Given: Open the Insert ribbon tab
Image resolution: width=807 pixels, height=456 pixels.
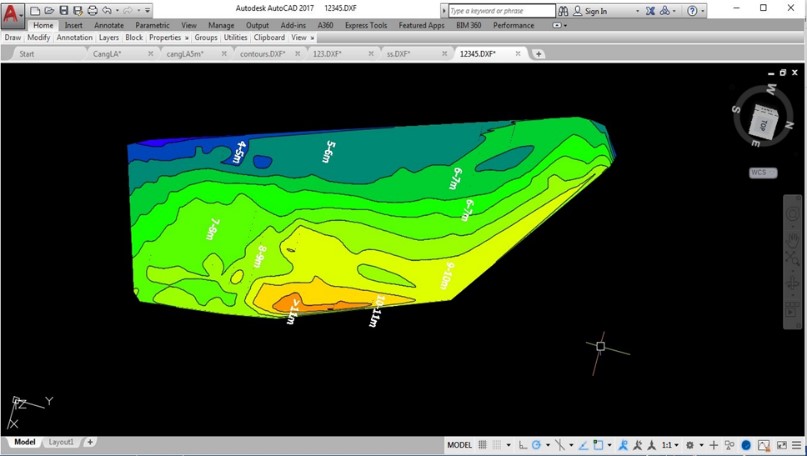Looking at the screenshot, I should point(74,25).
